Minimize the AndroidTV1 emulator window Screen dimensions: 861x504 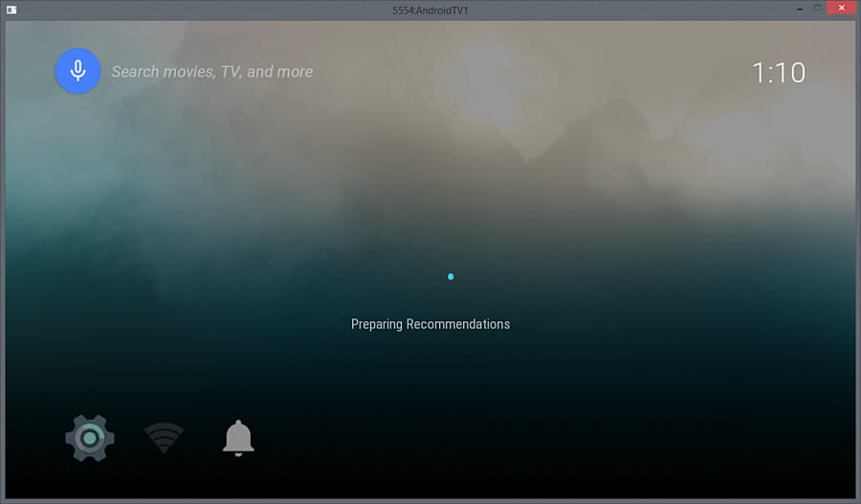tap(800, 9)
